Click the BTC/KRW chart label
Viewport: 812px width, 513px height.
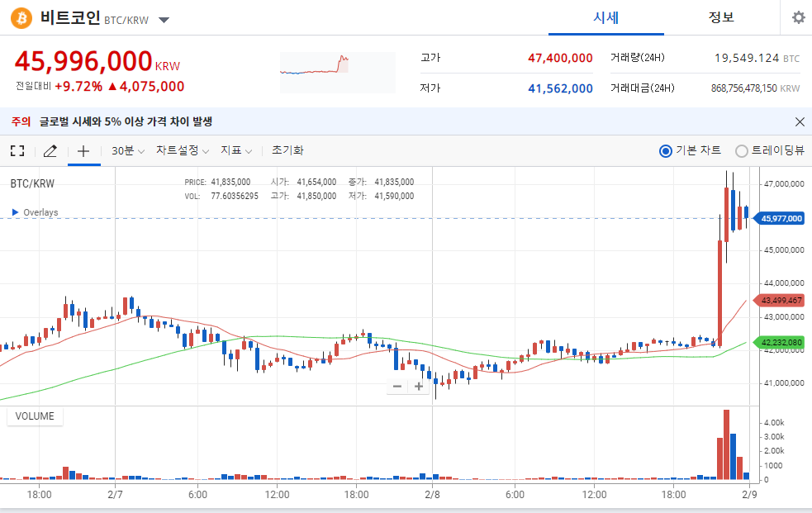point(32,183)
